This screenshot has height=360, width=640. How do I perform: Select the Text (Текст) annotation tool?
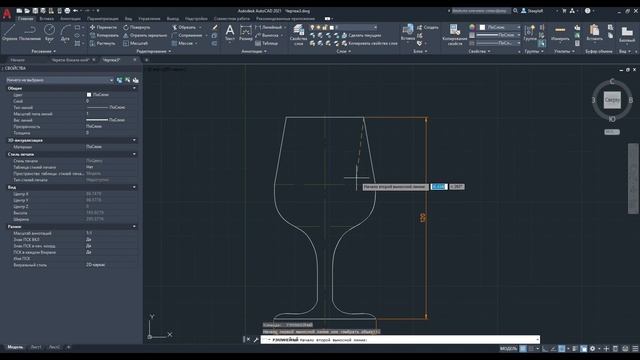230,33
